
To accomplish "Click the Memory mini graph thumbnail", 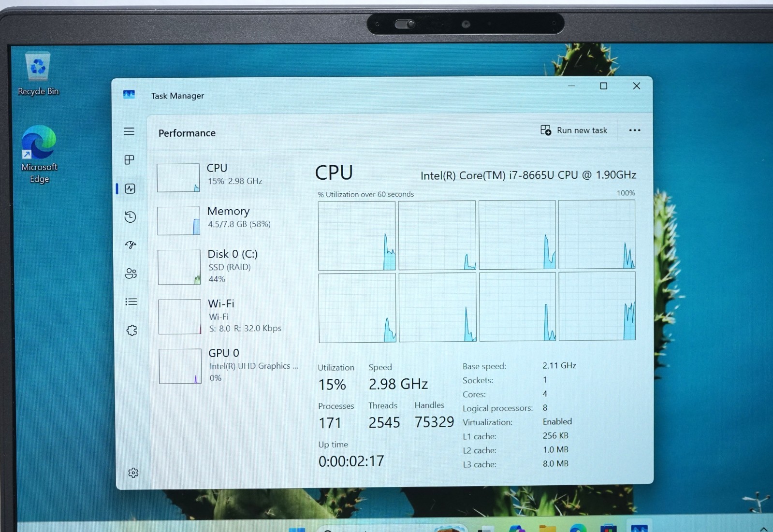I will pyautogui.click(x=178, y=221).
